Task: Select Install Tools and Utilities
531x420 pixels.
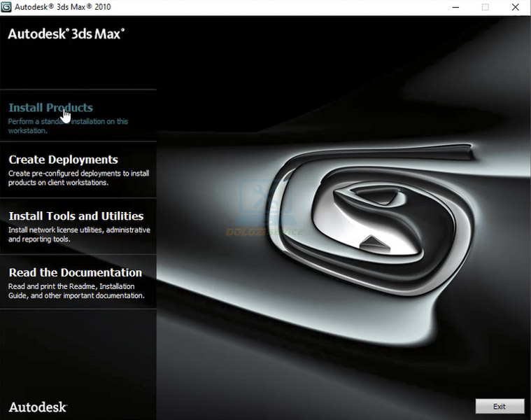Action: click(x=76, y=216)
